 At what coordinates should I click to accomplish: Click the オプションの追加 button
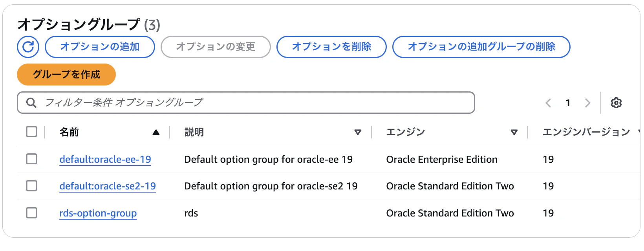pyautogui.click(x=100, y=47)
